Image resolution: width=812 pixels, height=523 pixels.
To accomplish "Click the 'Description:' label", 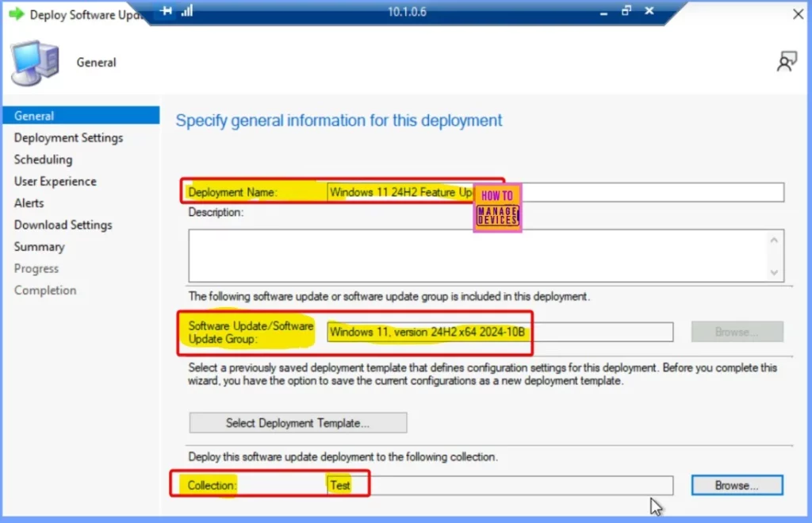I will [x=216, y=212].
